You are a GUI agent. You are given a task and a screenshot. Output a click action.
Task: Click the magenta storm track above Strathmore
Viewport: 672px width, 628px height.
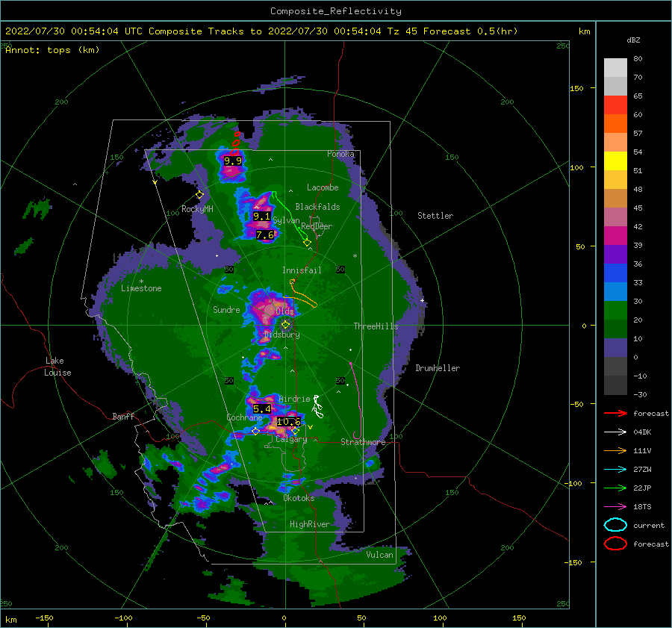[x=357, y=400]
